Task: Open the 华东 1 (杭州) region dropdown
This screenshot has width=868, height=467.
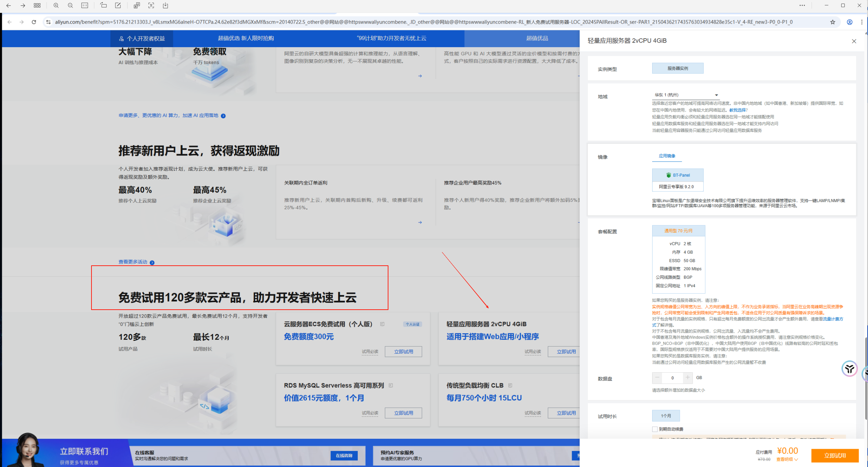Action: (x=686, y=95)
